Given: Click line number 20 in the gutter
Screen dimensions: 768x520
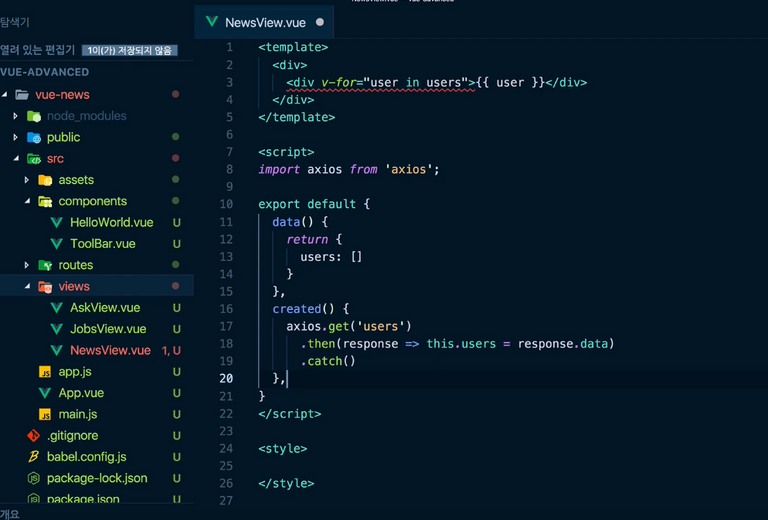Looking at the screenshot, I should coord(226,378).
